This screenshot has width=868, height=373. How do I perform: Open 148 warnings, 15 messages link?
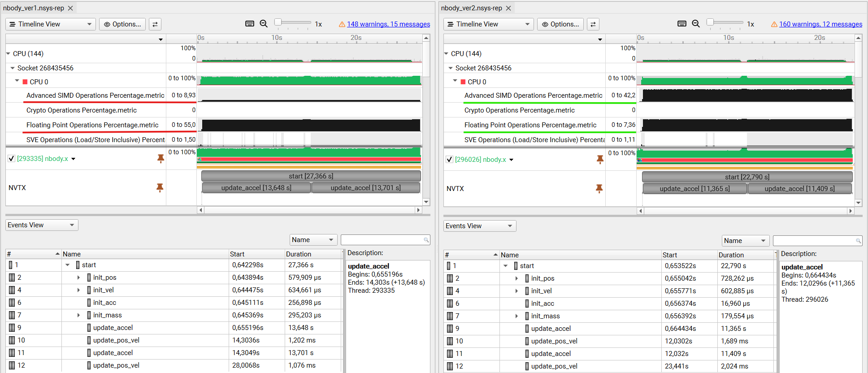point(388,24)
